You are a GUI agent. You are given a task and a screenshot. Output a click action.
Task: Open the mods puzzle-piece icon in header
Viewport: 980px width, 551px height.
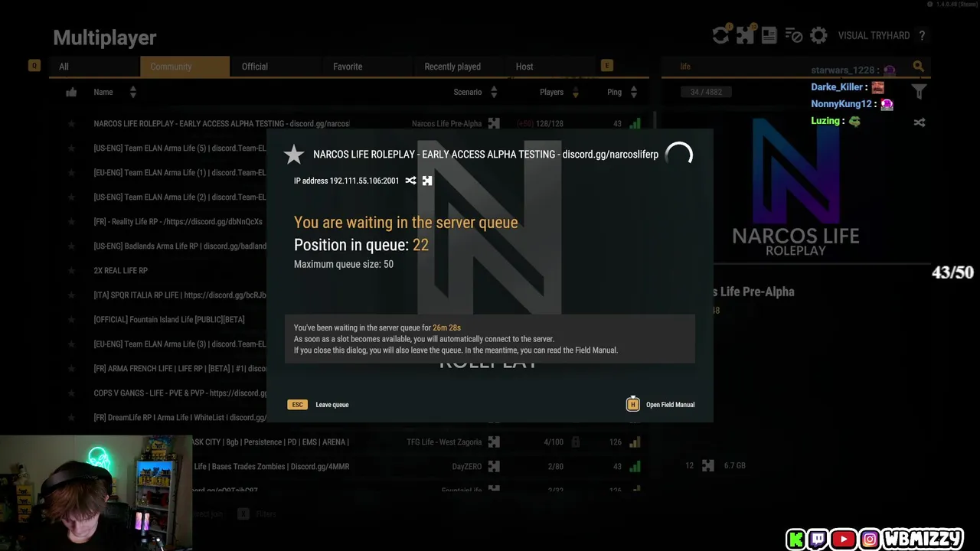point(745,35)
